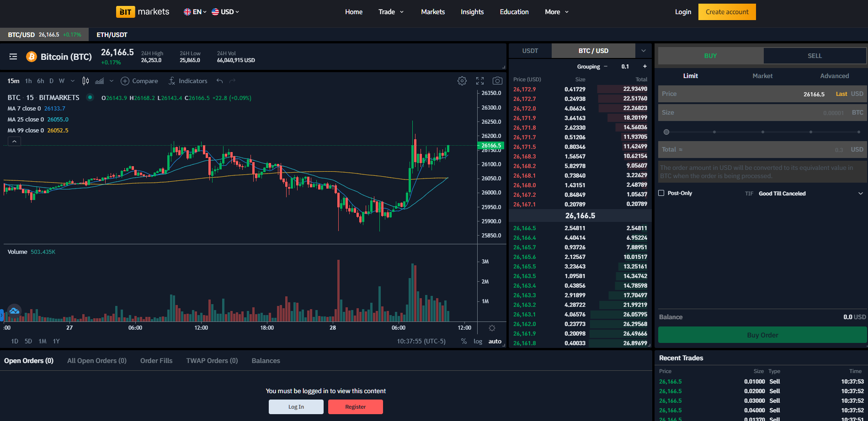Click the red Register button
Image resolution: width=868 pixels, height=421 pixels.
pyautogui.click(x=355, y=407)
